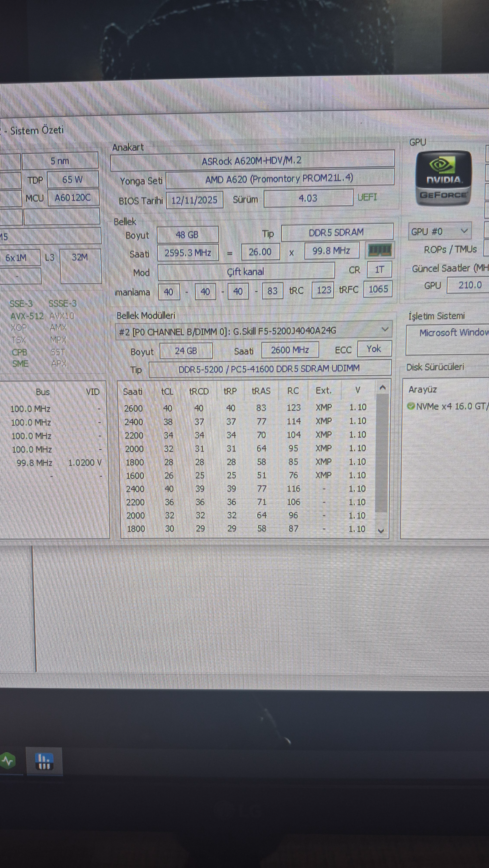489x868 pixels.
Task: Open the blue HWiNFO taskbar icon
Action: 44,761
